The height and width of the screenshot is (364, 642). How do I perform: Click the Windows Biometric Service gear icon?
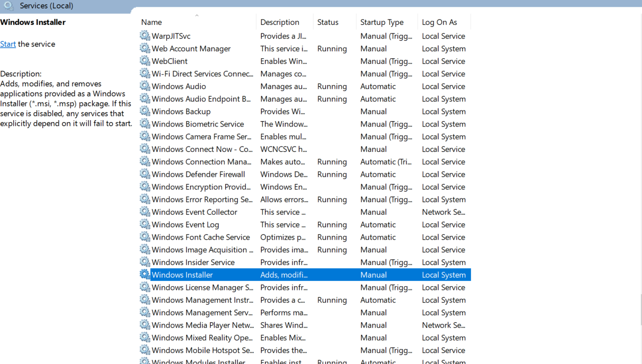click(145, 124)
